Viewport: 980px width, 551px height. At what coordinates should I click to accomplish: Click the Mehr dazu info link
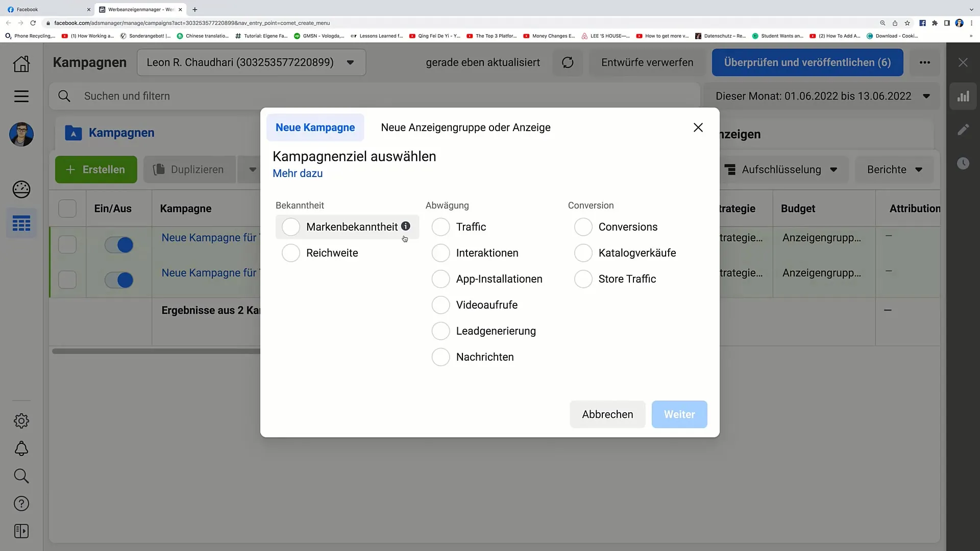coord(298,173)
